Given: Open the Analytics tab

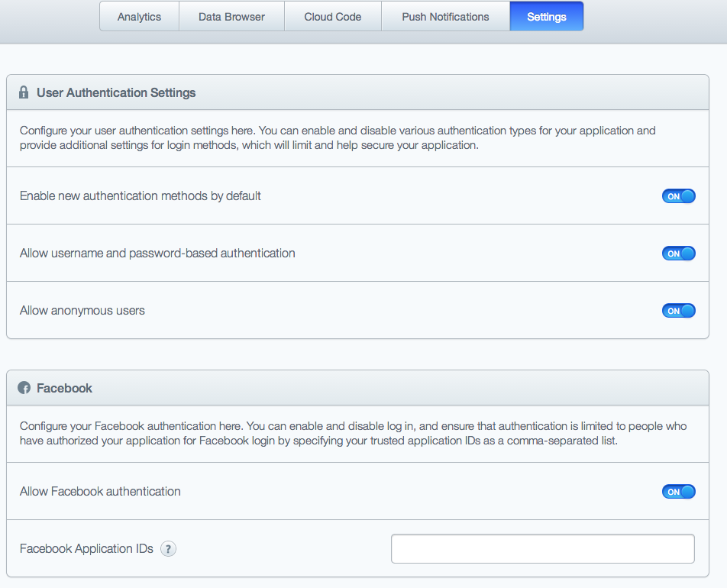Looking at the screenshot, I should [x=139, y=17].
